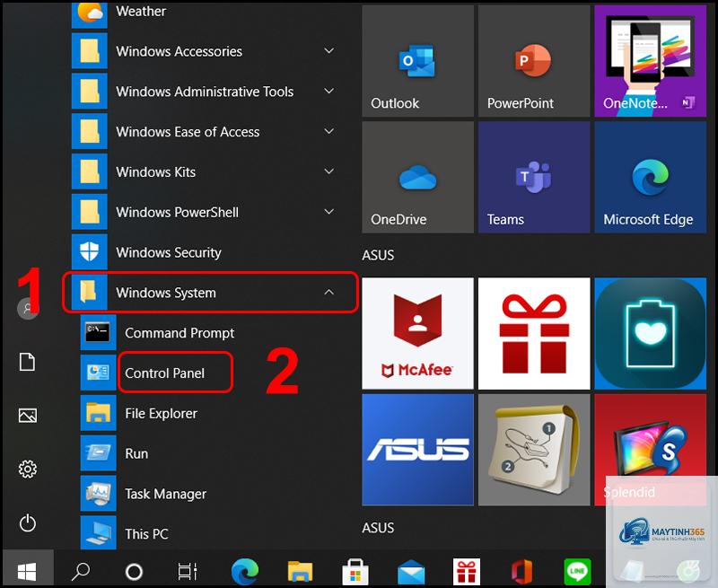Image resolution: width=718 pixels, height=588 pixels.
Task: Click the user account avatar
Action: pyautogui.click(x=28, y=308)
